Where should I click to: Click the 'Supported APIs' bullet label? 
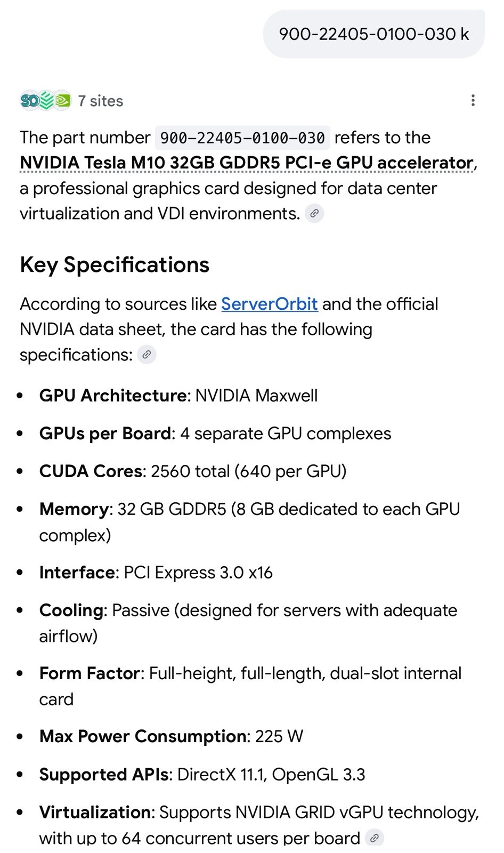point(103,774)
